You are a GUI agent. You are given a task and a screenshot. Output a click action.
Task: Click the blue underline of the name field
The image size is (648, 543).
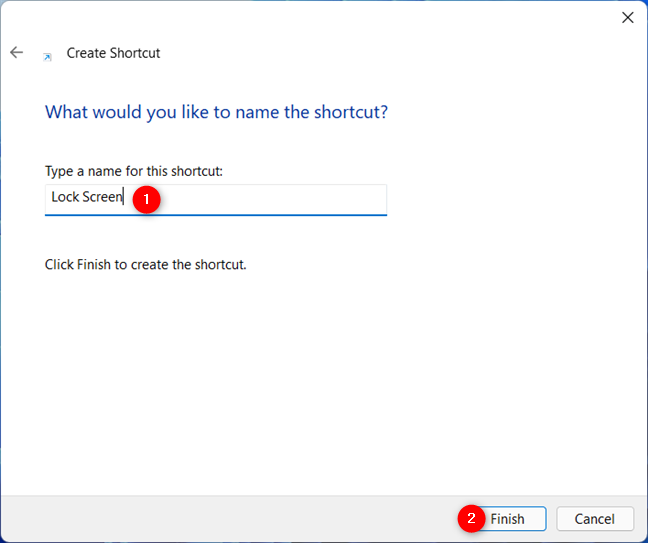(x=216, y=215)
